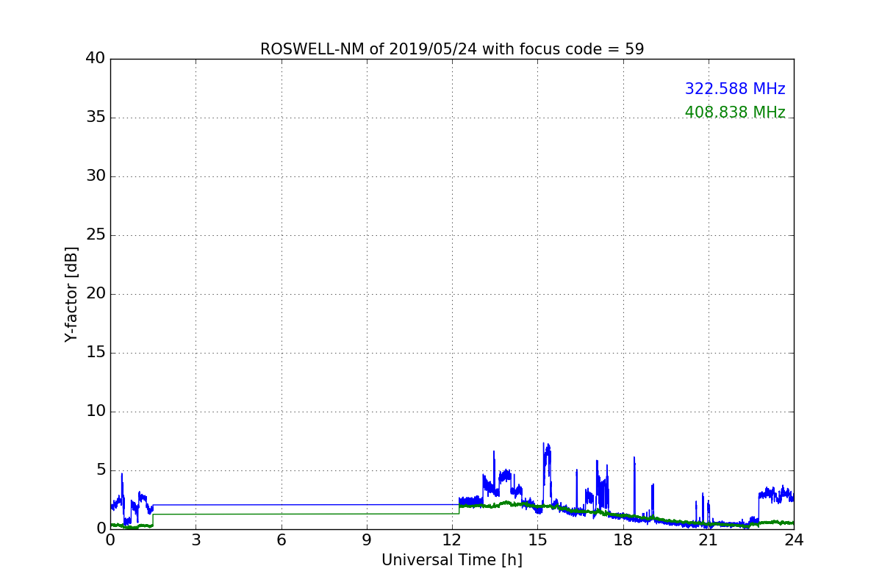Click the y-axis tick label 5

[101, 470]
